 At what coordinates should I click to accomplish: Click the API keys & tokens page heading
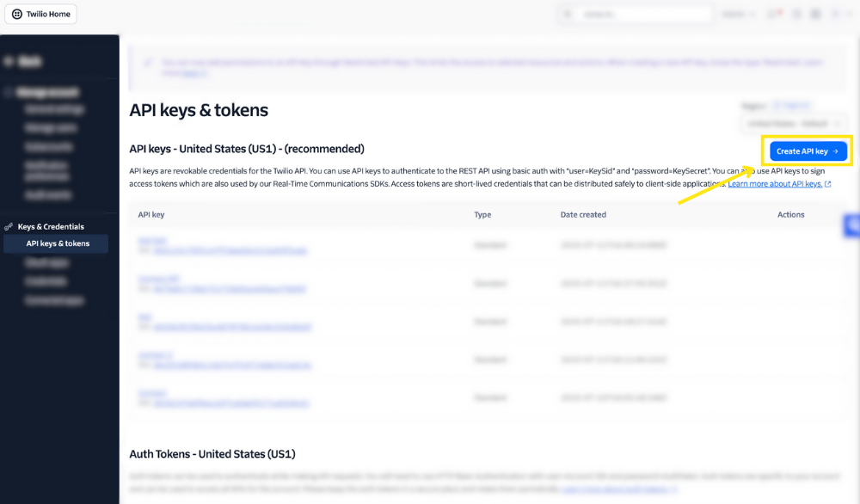point(199,110)
